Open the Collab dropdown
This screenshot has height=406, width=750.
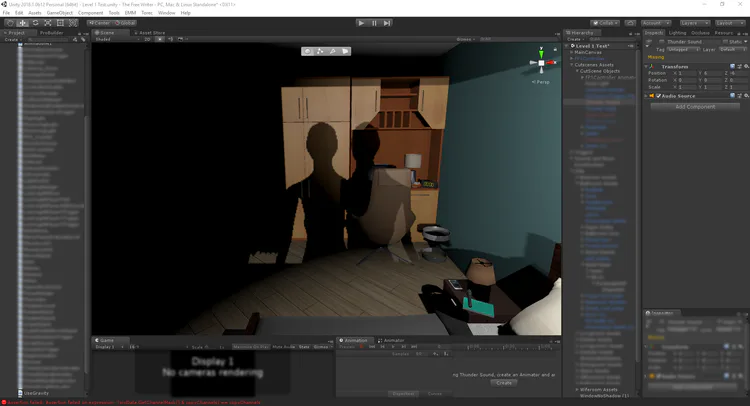tap(605, 23)
